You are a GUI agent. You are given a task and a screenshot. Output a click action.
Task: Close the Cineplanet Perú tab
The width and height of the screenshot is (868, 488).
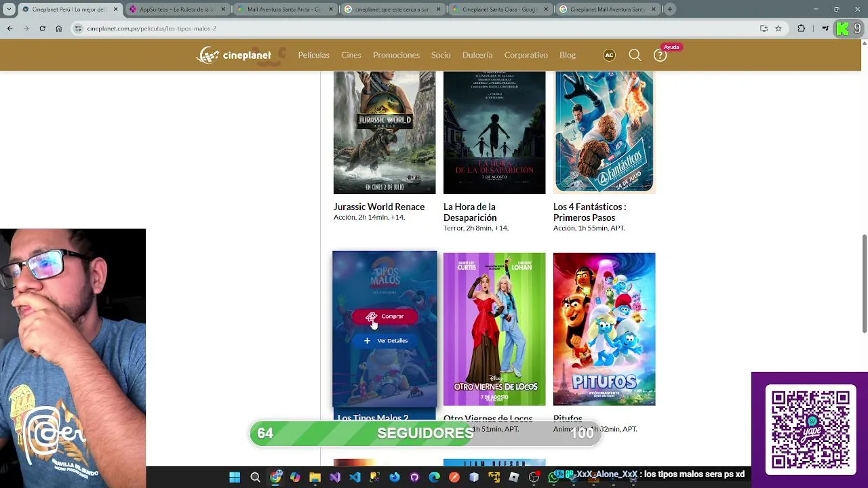coord(115,9)
